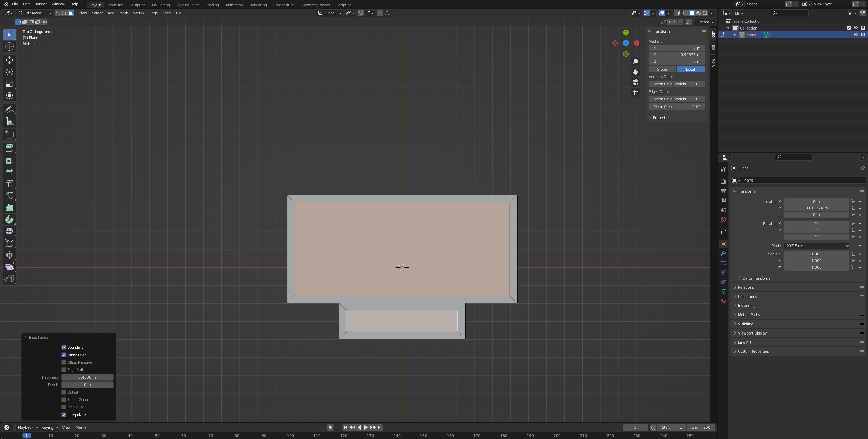Toggle camera view icon in viewport
Image resolution: width=868 pixels, height=439 pixels.
point(635,82)
